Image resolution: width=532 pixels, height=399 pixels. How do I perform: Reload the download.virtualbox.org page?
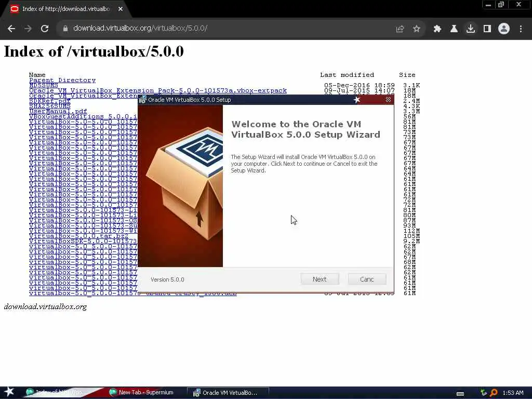click(x=45, y=29)
